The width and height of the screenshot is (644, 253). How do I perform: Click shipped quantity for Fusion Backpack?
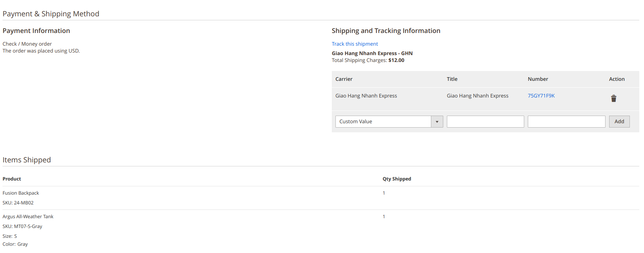(x=384, y=193)
